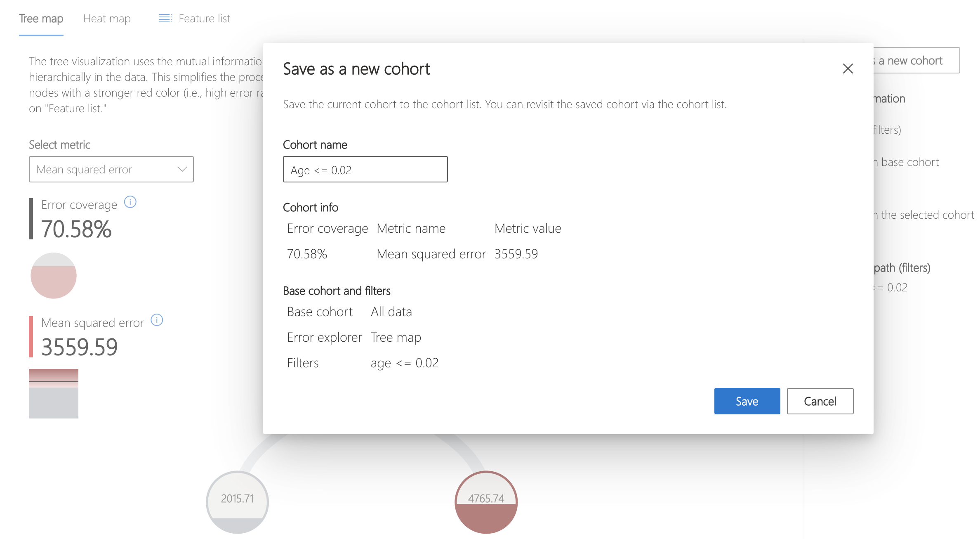Click the 'age <= 0.02' filter text

404,363
